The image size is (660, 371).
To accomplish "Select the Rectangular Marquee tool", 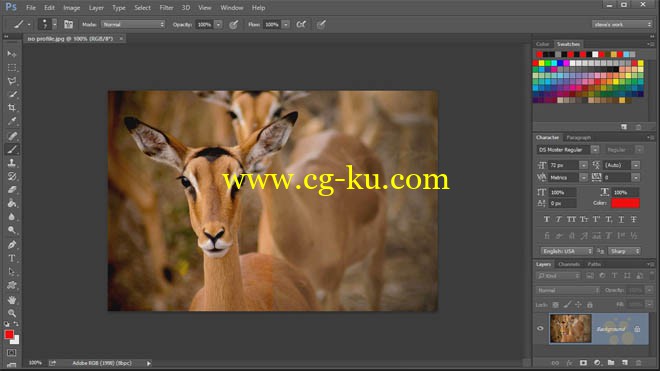I will coord(11,67).
